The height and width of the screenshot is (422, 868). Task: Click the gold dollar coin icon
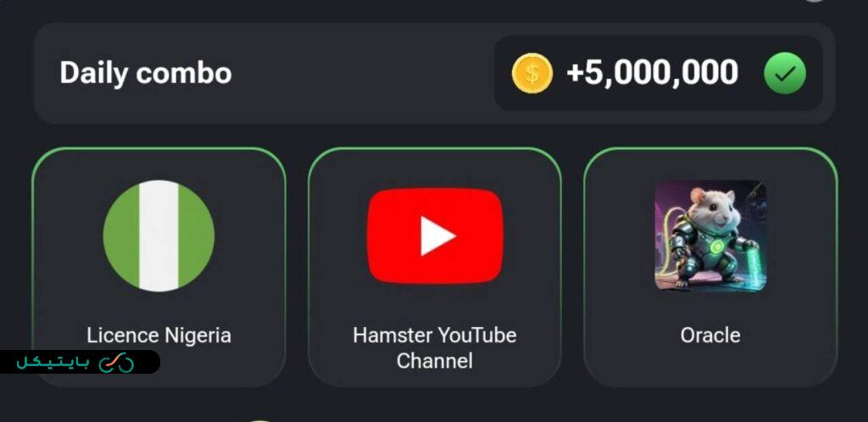pyautogui.click(x=532, y=73)
